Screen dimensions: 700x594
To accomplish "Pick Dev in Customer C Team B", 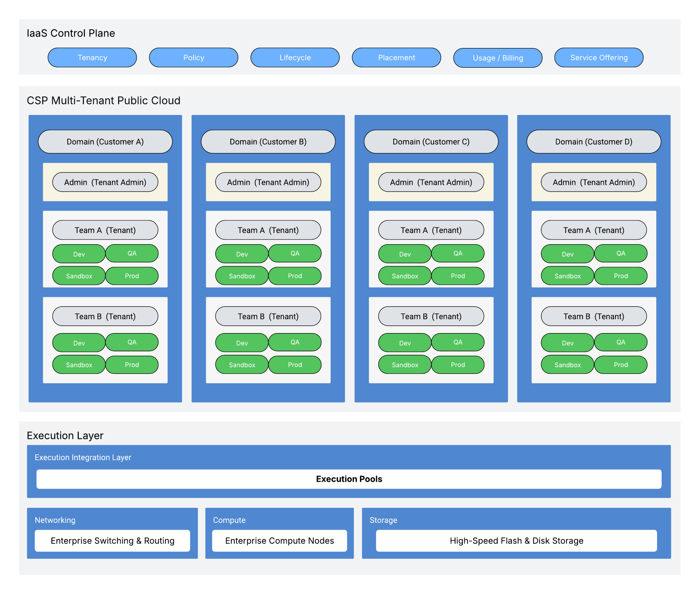I will click(405, 343).
